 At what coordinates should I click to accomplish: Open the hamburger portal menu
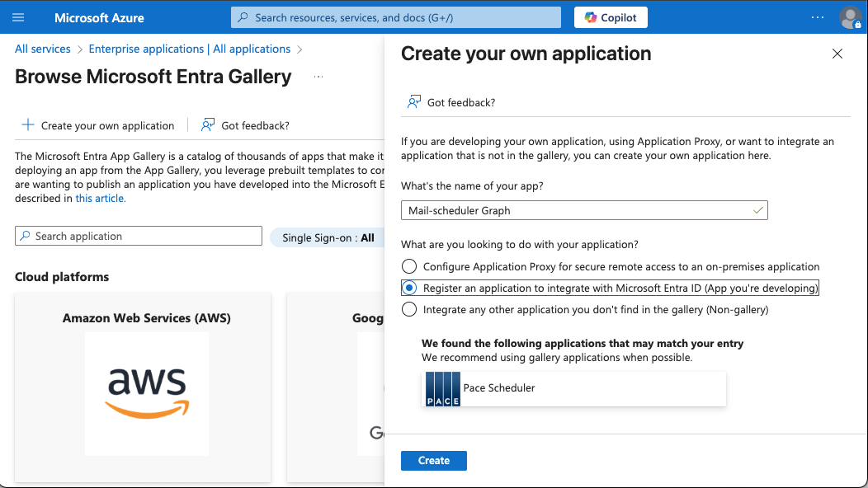pyautogui.click(x=19, y=17)
